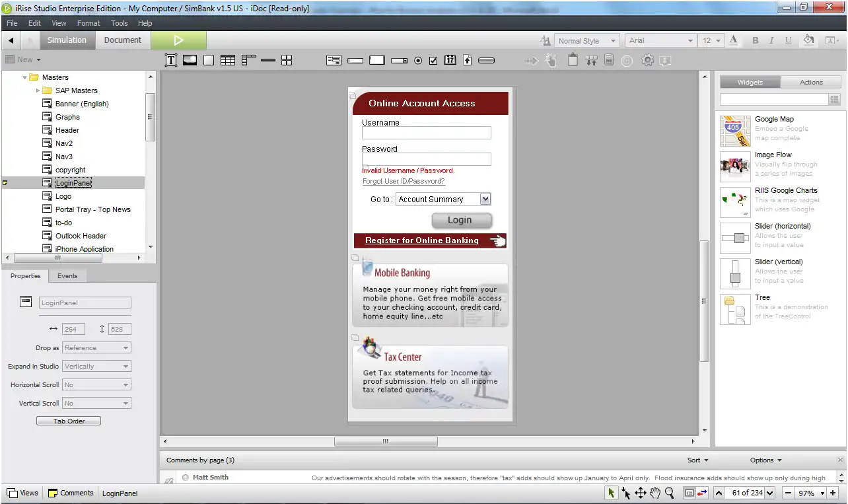Switch to the Events tab
This screenshot has width=848, height=504.
pos(67,276)
